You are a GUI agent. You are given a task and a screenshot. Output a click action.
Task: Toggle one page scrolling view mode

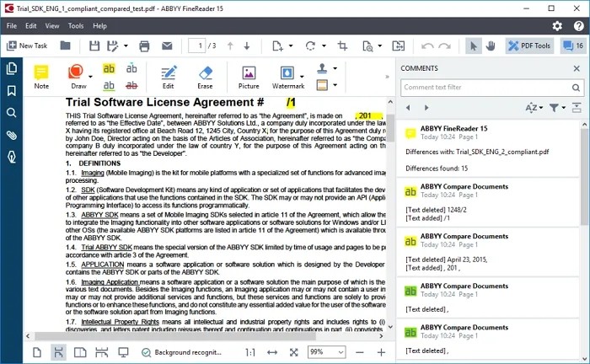(x=58, y=352)
